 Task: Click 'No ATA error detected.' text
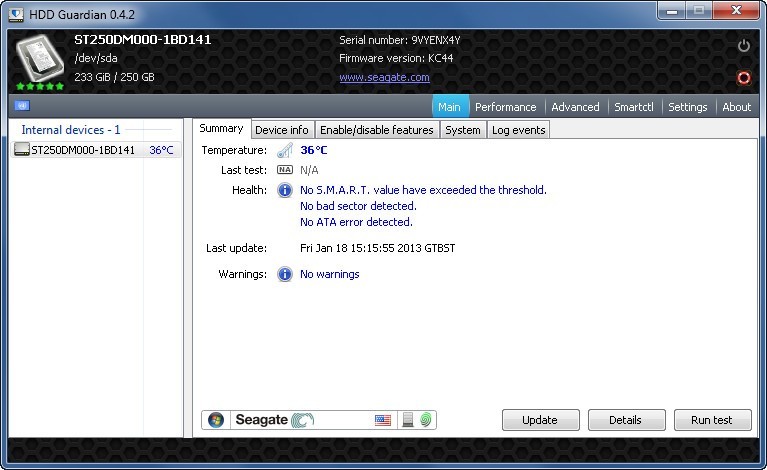pyautogui.click(x=356, y=222)
